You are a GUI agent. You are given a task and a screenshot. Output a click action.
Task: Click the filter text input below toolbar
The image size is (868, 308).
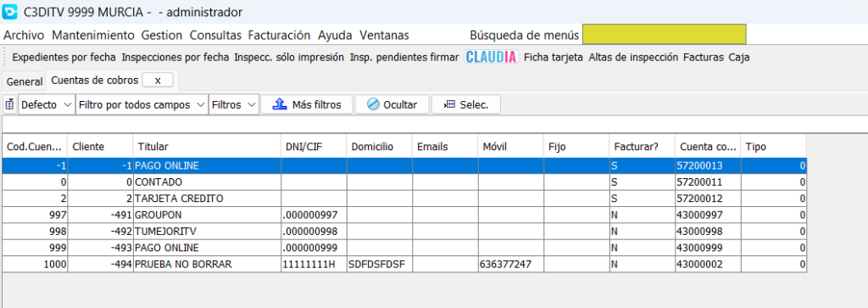tap(435, 124)
